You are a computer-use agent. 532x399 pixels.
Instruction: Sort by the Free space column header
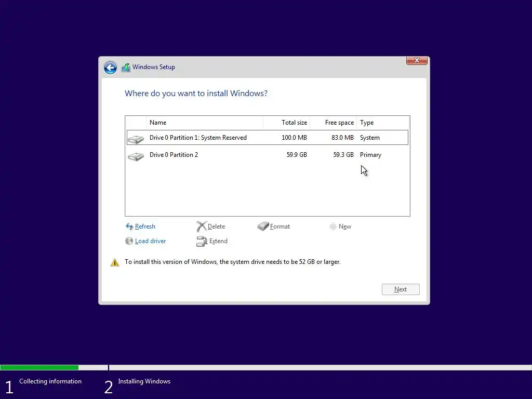coord(333,123)
